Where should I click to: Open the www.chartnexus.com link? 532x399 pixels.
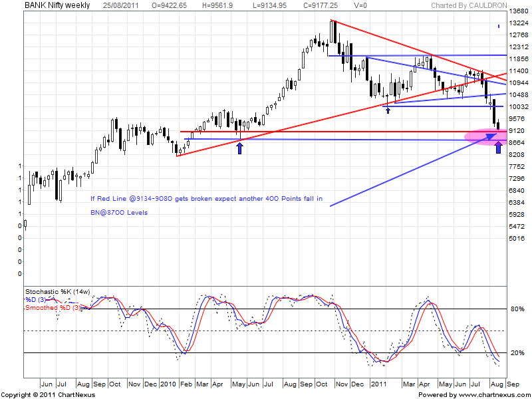point(489,394)
